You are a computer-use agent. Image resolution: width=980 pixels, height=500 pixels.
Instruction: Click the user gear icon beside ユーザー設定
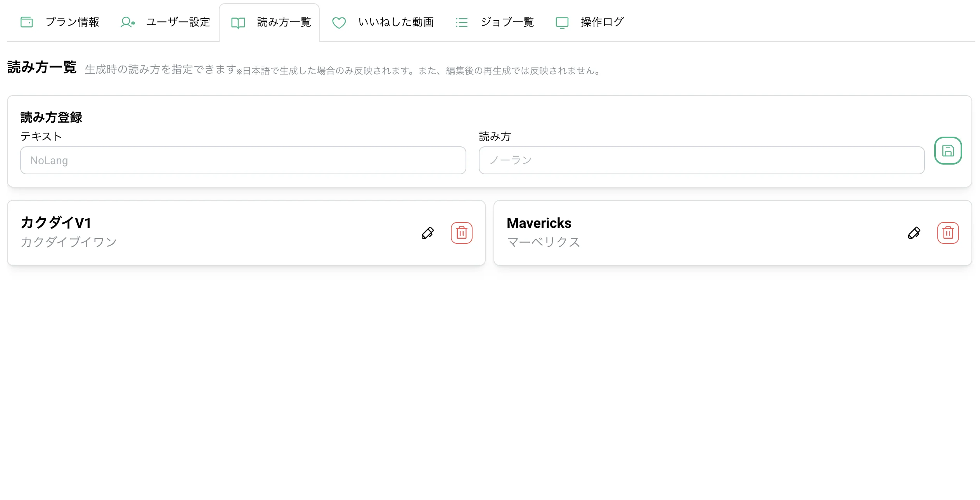(x=127, y=22)
